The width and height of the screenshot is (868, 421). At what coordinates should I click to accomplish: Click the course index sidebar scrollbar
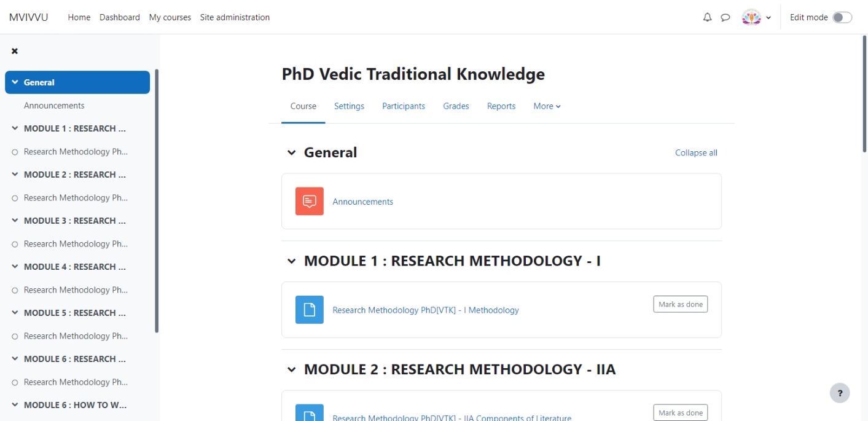(x=157, y=201)
